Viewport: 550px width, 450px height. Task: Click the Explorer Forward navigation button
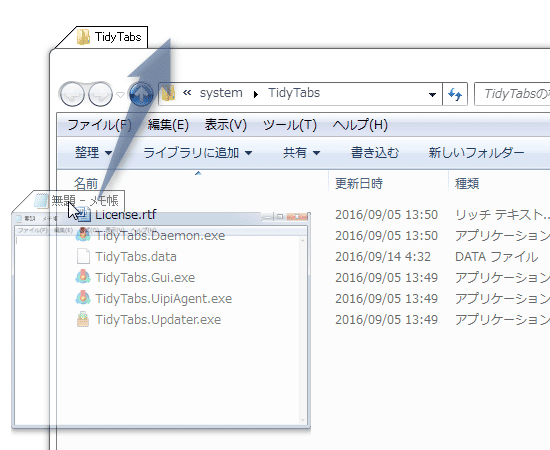100,94
